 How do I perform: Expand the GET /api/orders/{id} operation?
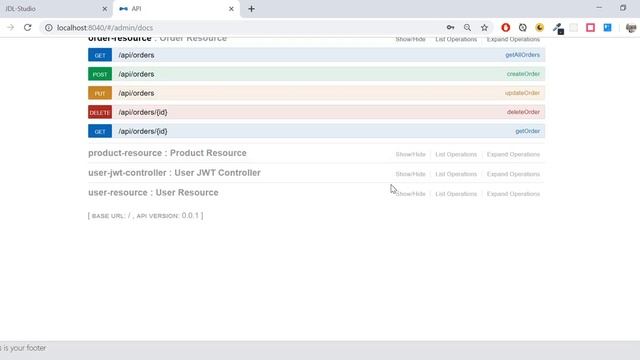click(316, 131)
